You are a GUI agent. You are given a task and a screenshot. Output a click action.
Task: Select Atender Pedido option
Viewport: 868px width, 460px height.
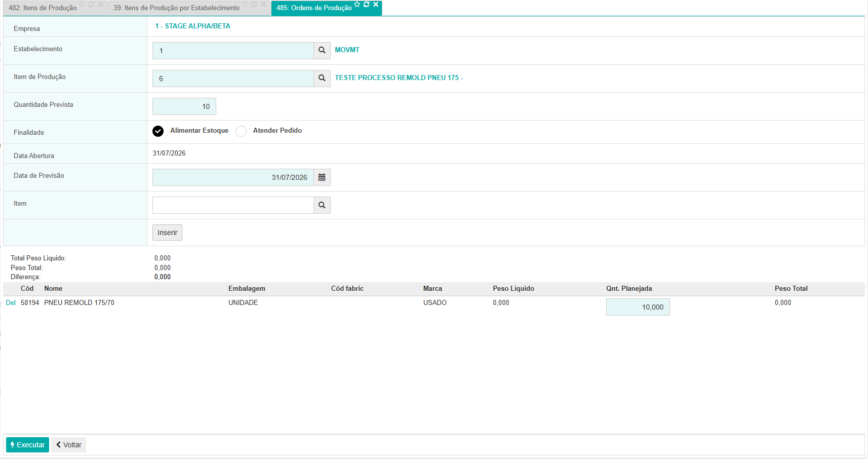point(241,131)
